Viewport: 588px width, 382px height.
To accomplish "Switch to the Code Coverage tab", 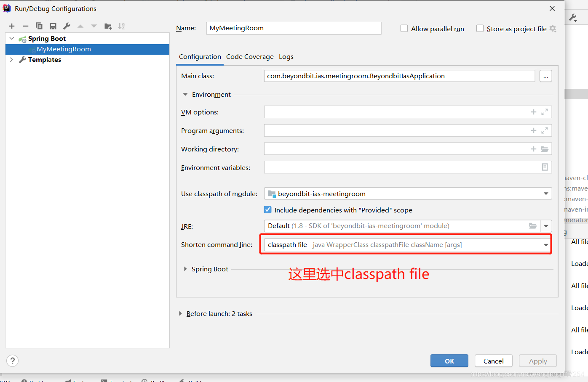I will (250, 57).
